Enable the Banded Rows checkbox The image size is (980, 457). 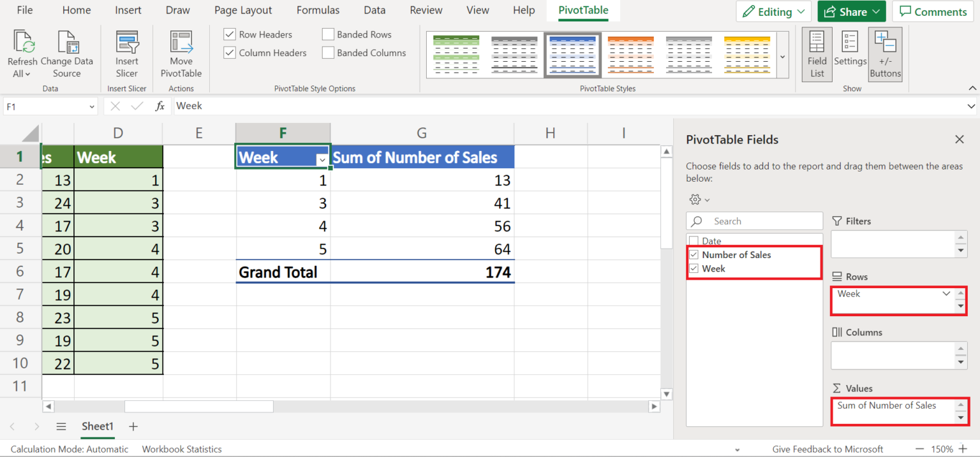tap(328, 34)
